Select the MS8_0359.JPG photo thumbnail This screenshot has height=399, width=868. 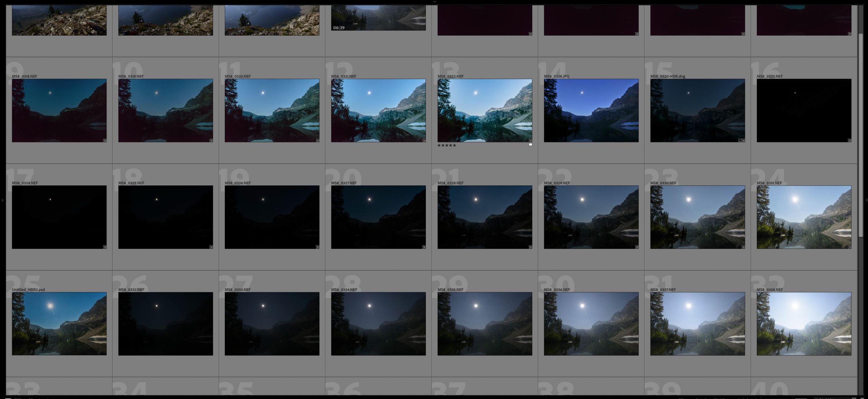(591, 111)
